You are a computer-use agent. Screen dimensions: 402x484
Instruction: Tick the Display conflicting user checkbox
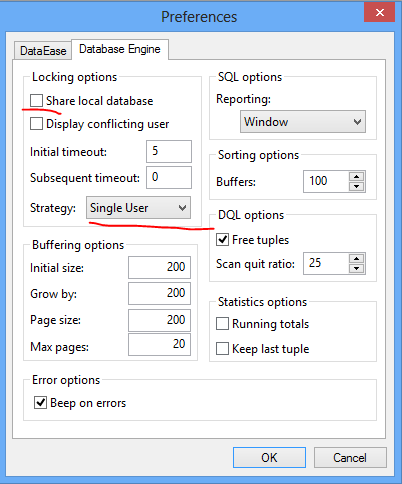pyautogui.click(x=36, y=123)
